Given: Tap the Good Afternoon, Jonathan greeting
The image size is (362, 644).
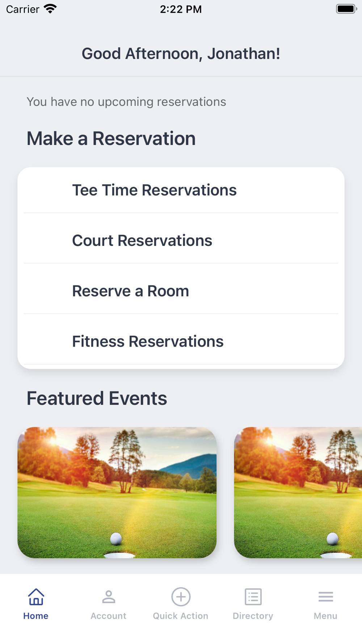Looking at the screenshot, I should point(181,54).
